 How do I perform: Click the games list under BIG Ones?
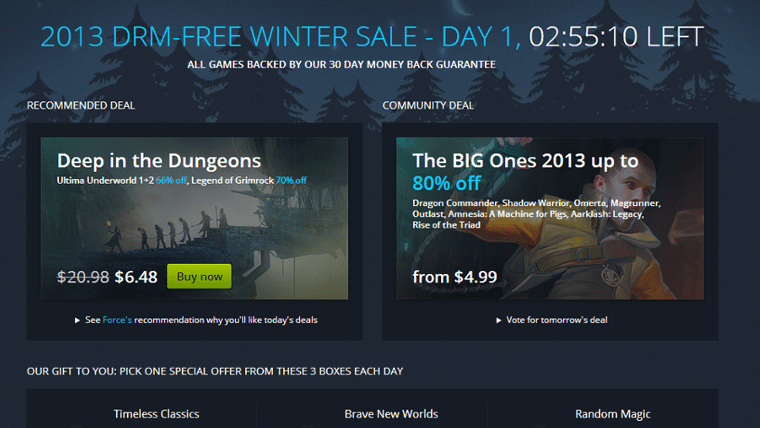[537, 214]
